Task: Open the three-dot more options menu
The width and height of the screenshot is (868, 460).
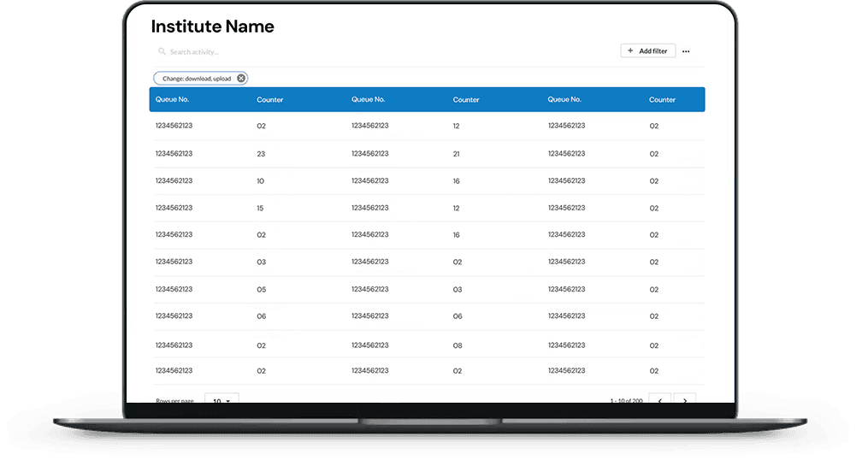Action: (x=686, y=51)
